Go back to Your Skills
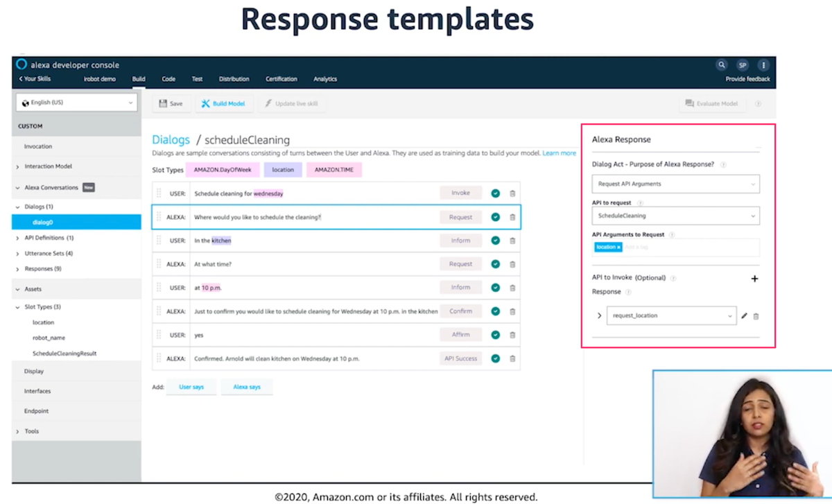 pos(35,79)
